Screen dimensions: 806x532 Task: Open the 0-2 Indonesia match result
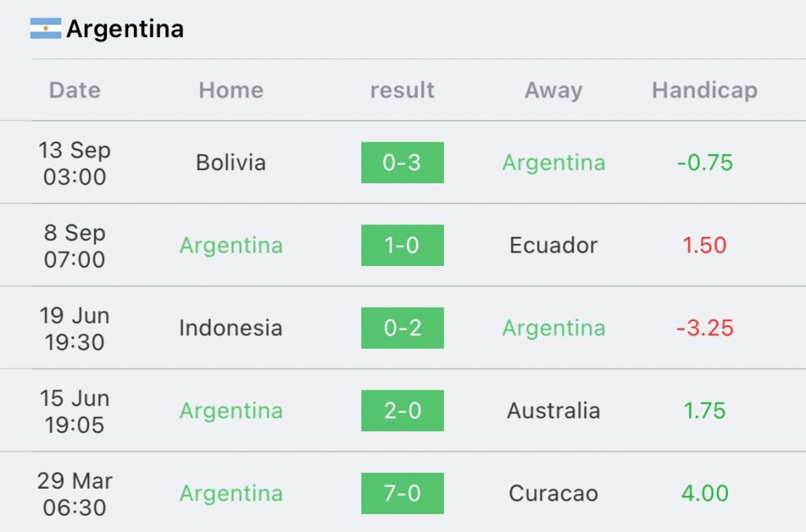tap(402, 328)
